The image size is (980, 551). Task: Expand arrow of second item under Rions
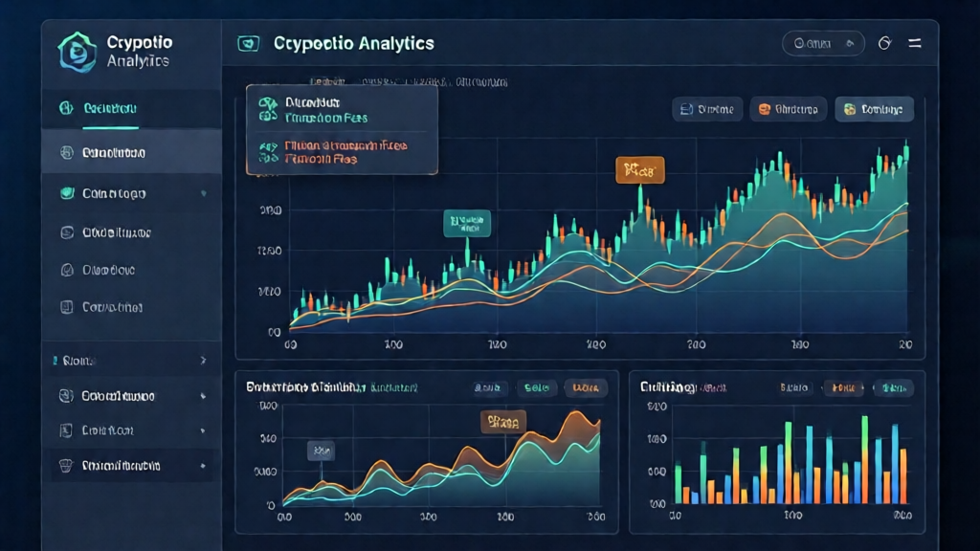pyautogui.click(x=203, y=430)
